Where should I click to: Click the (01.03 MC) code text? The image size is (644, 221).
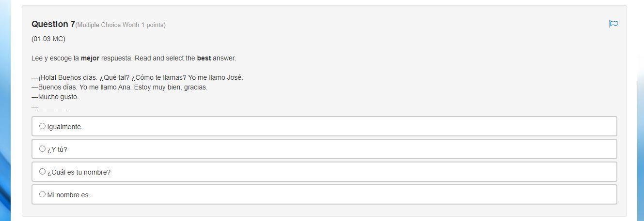pos(48,39)
